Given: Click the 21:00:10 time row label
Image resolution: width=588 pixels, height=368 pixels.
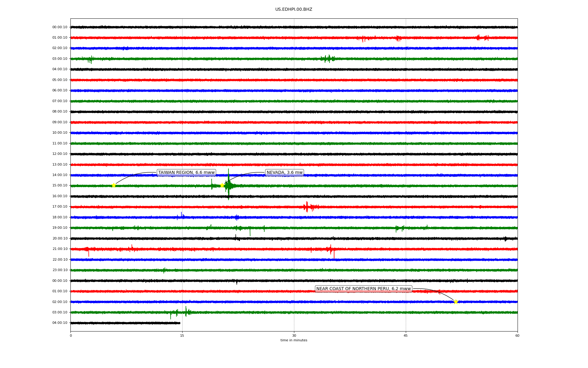Looking at the screenshot, I should (x=60, y=249).
